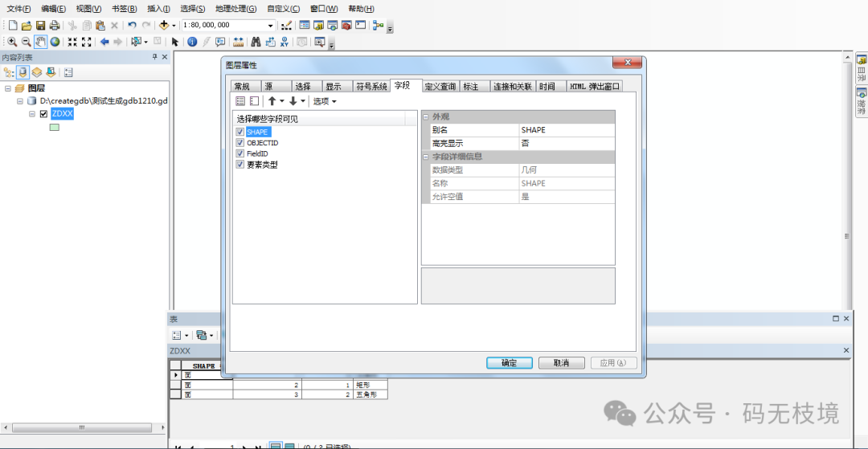Viewport: 868px width, 449px height.
Task: Switch to the 符号系统 tab
Action: coord(371,86)
